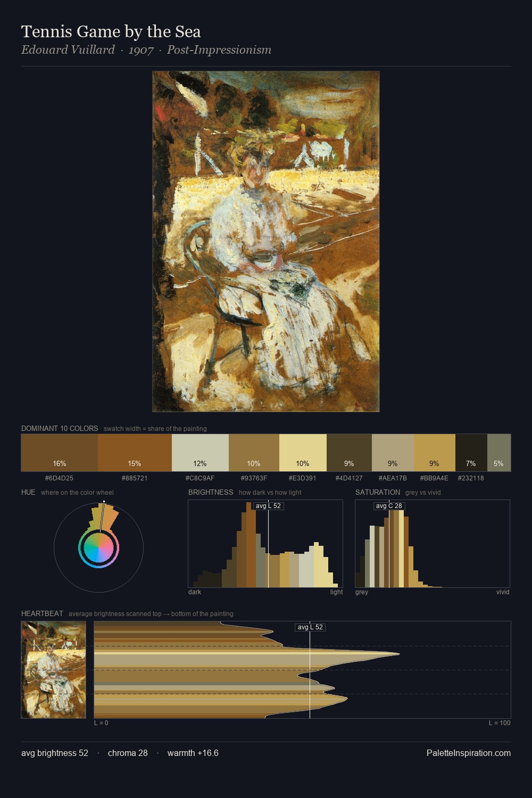Image resolution: width=532 pixels, height=798 pixels.
Task: Click the 'dark' axis label under Brightness
Action: click(x=195, y=592)
